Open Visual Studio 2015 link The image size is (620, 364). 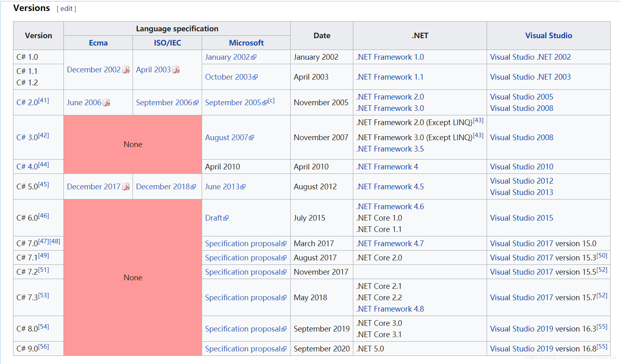pos(522,218)
